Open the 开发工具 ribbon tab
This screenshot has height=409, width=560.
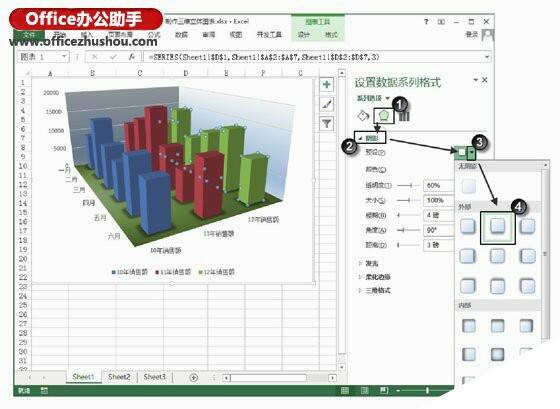(269, 35)
